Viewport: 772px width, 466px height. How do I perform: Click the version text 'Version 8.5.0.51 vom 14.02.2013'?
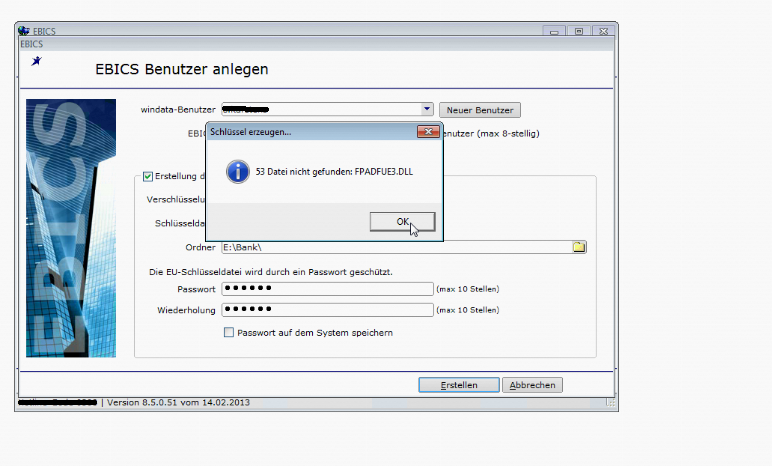(x=178, y=402)
